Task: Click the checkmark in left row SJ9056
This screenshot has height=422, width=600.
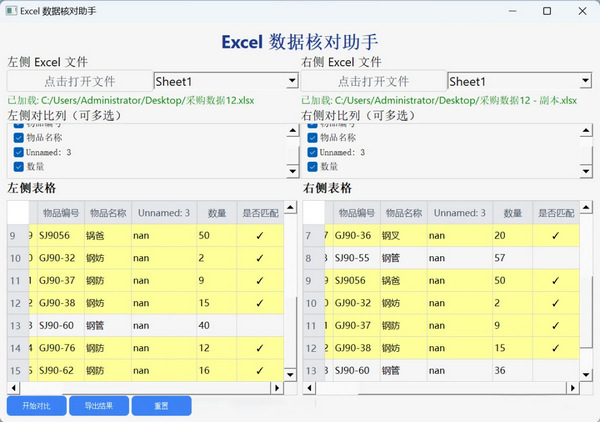Action: click(x=260, y=235)
